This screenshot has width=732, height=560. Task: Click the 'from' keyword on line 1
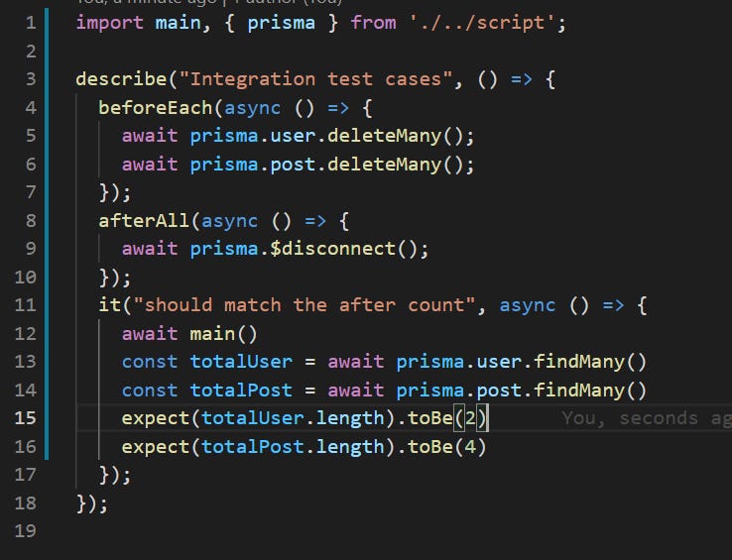point(373,23)
